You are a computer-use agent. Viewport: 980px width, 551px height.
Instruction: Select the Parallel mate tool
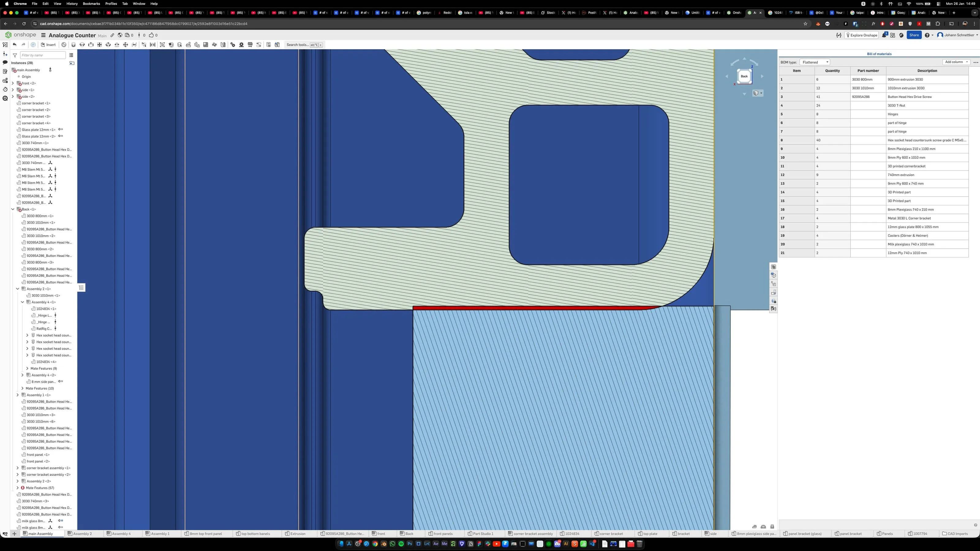coord(134,44)
